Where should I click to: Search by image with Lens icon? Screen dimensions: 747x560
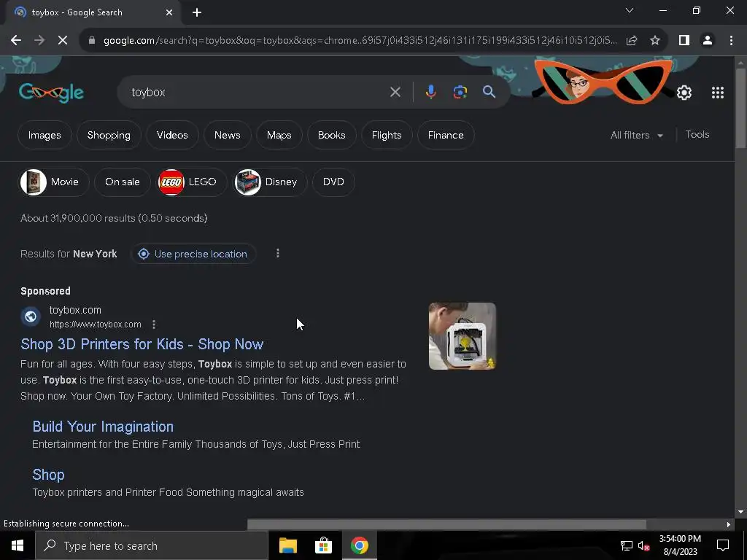[460, 92]
